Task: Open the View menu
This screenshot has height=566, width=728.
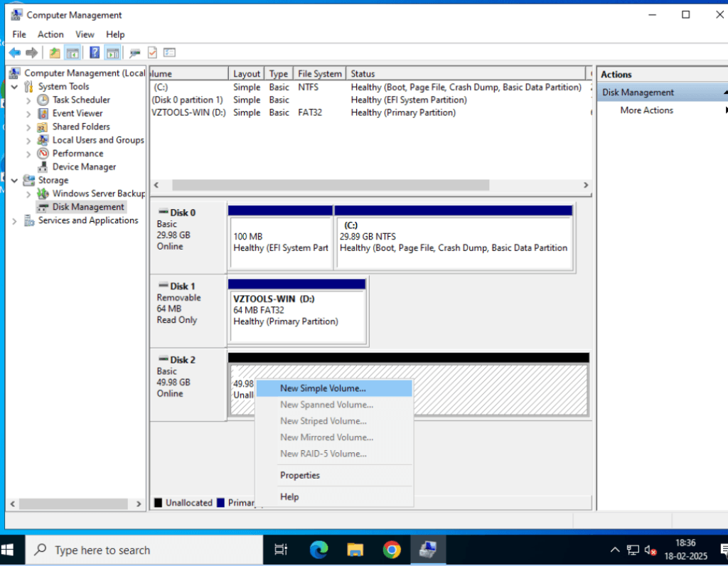Action: 85,34
